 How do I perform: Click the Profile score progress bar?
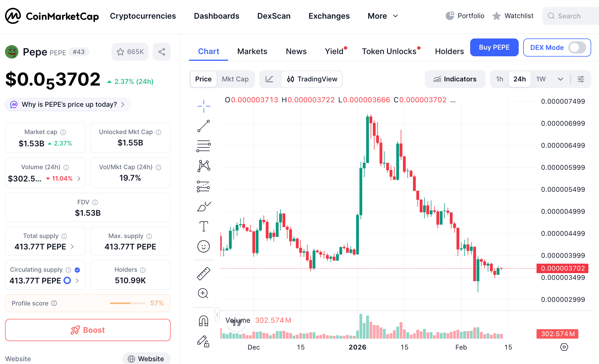[x=127, y=303]
